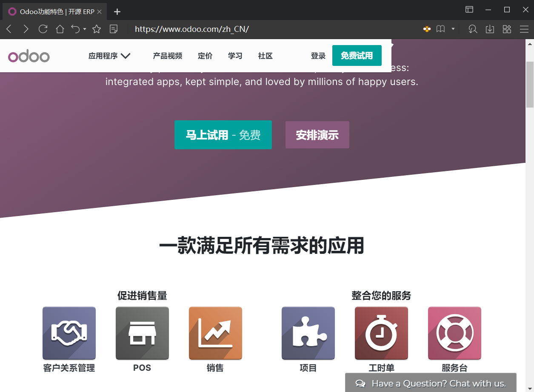534x392 pixels.
Task: Click the bee extension icon in the toolbar
Action: pyautogui.click(x=426, y=29)
